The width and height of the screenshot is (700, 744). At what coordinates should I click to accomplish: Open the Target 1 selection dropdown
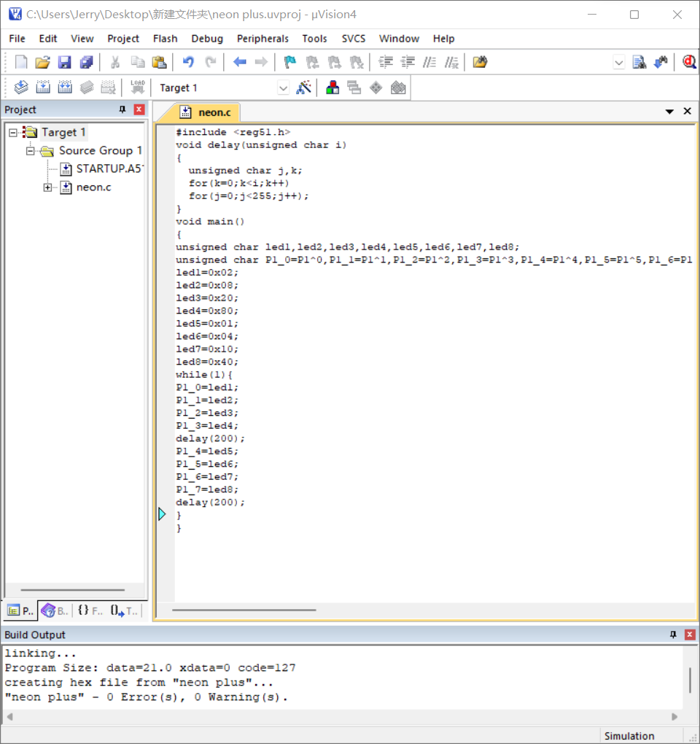click(284, 88)
